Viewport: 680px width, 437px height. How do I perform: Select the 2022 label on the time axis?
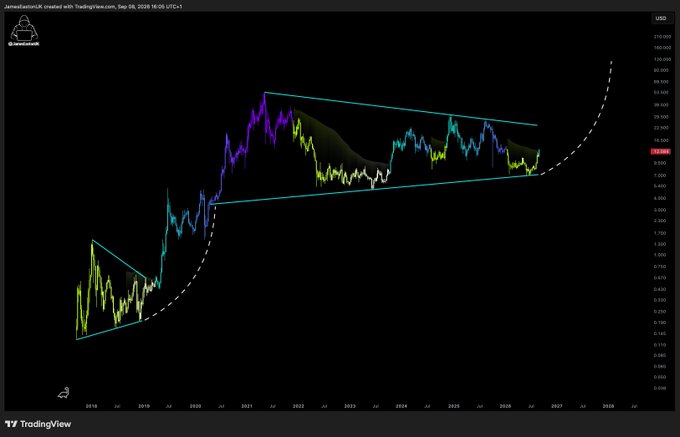298,406
